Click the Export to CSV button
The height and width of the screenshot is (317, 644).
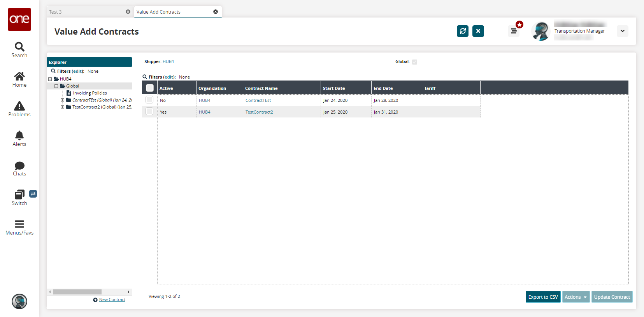(543, 297)
